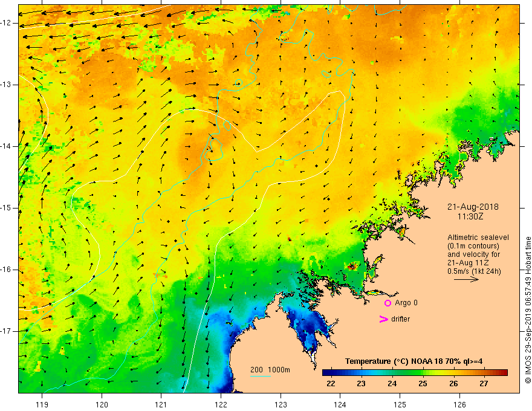Click the 25 value on temperature scale
Screen dimensions: 532x411
[x=423, y=384]
